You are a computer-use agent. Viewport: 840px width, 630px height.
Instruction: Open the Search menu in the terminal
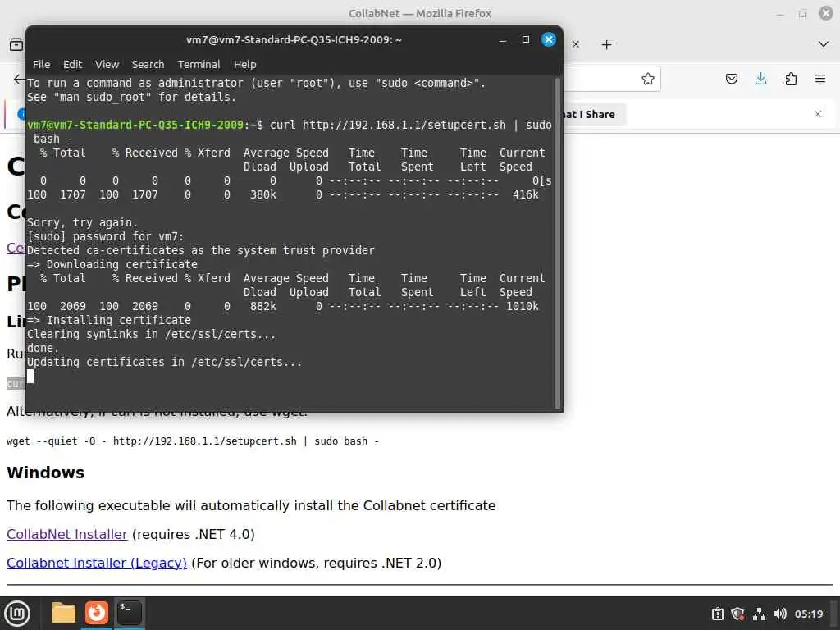pyautogui.click(x=148, y=64)
